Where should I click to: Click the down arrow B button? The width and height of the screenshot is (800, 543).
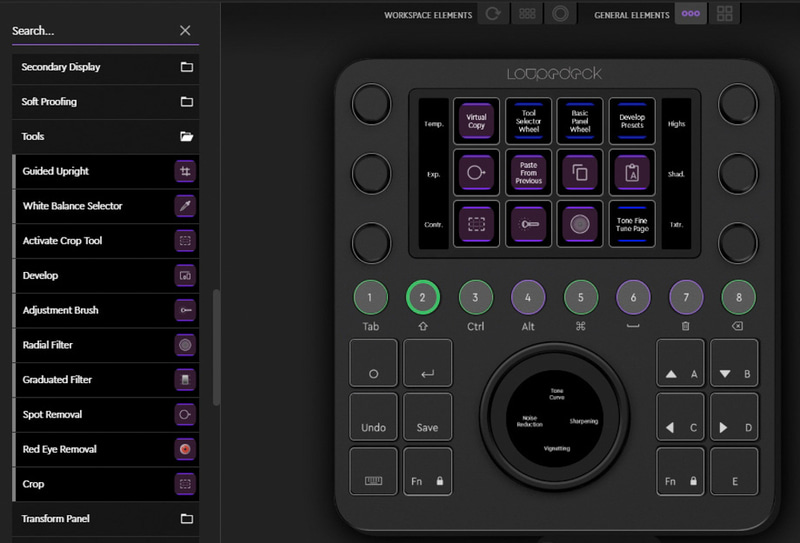734,363
